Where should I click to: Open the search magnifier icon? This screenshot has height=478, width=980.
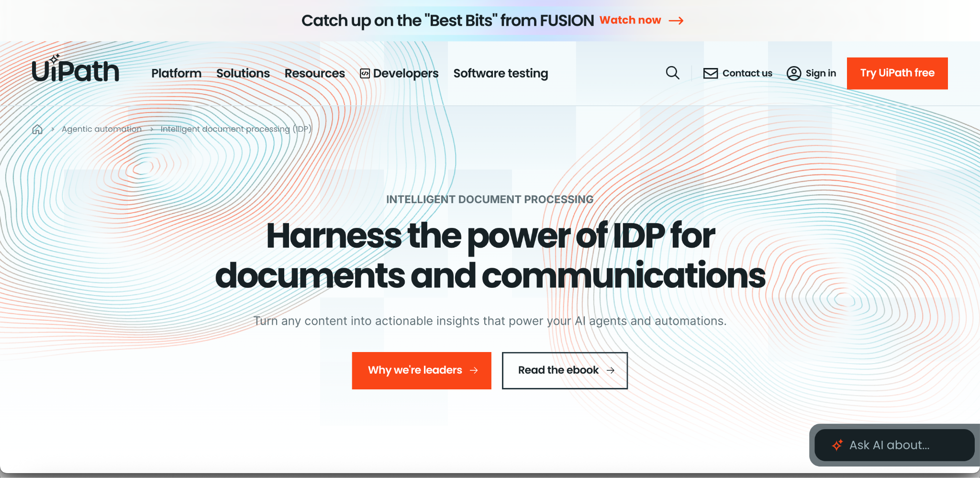pos(672,73)
